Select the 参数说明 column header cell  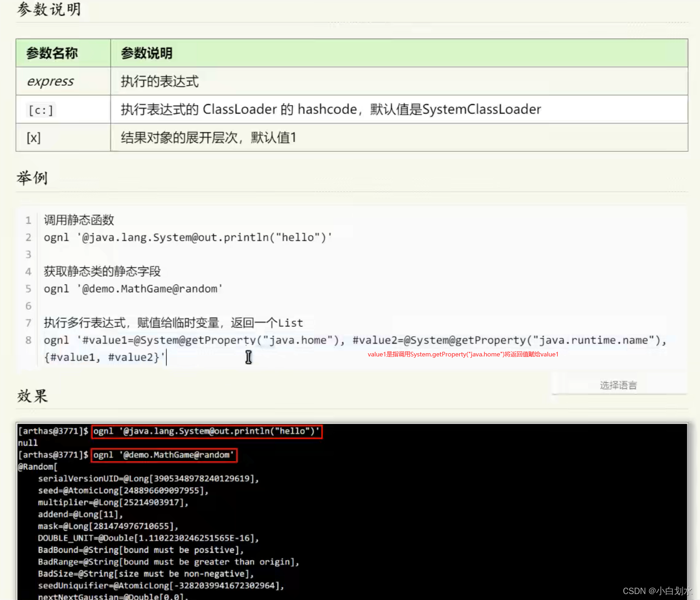[x=399, y=53]
